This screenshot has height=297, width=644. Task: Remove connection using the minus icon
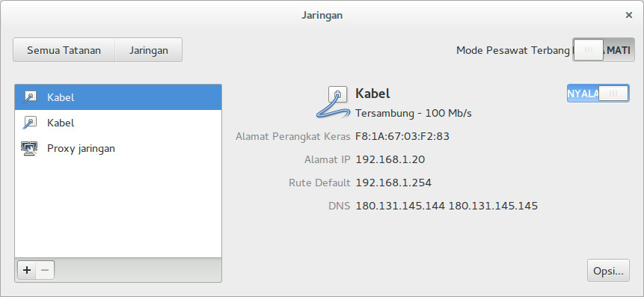[45, 270]
